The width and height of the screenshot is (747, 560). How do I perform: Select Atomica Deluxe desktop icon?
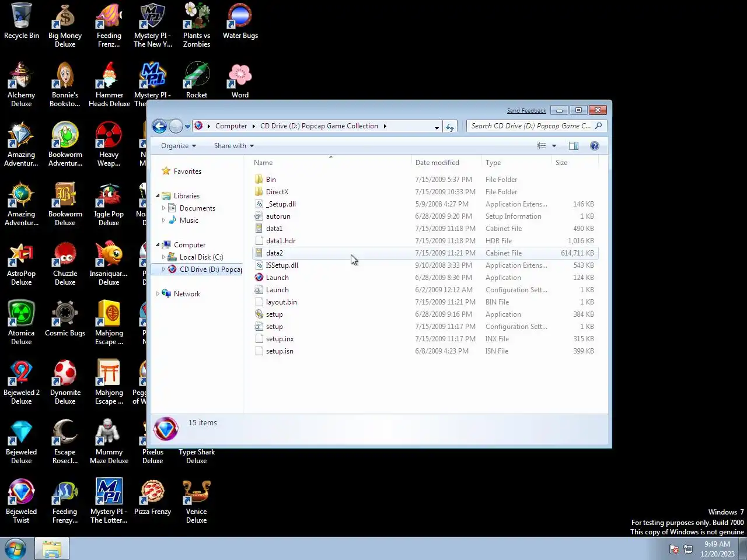pyautogui.click(x=22, y=323)
